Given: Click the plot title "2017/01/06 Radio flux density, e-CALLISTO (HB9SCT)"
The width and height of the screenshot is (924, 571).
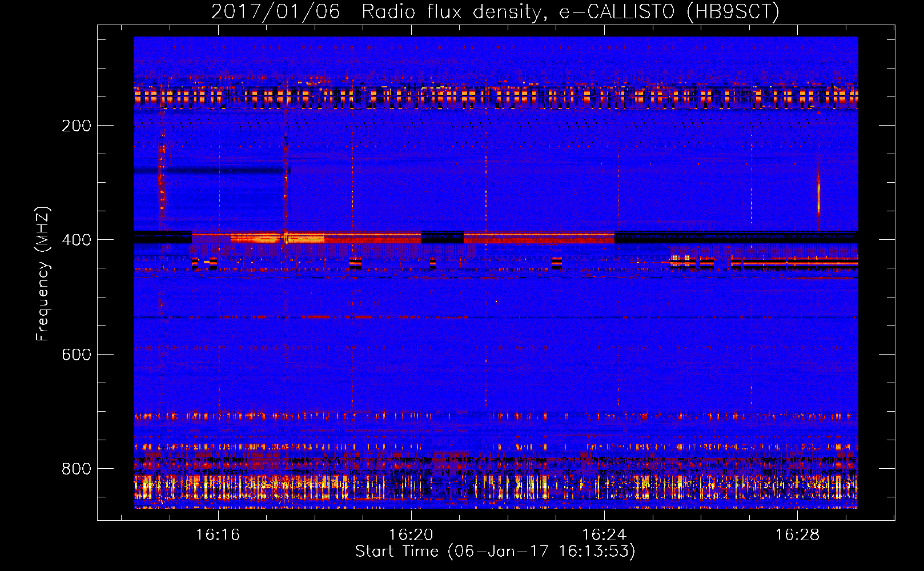Looking at the screenshot, I should pyautogui.click(x=495, y=11).
